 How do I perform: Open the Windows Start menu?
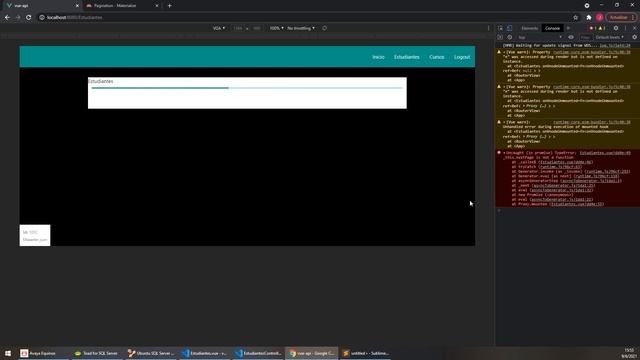point(8,353)
